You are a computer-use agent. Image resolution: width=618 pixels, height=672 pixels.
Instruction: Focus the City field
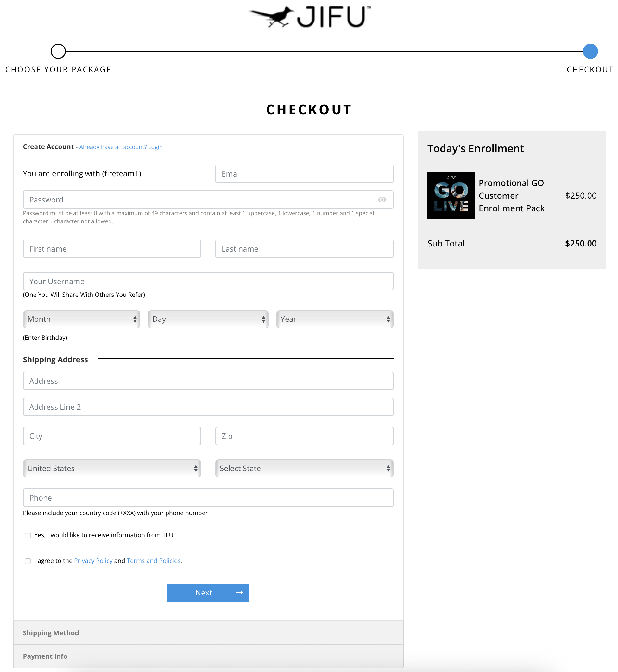pos(112,436)
